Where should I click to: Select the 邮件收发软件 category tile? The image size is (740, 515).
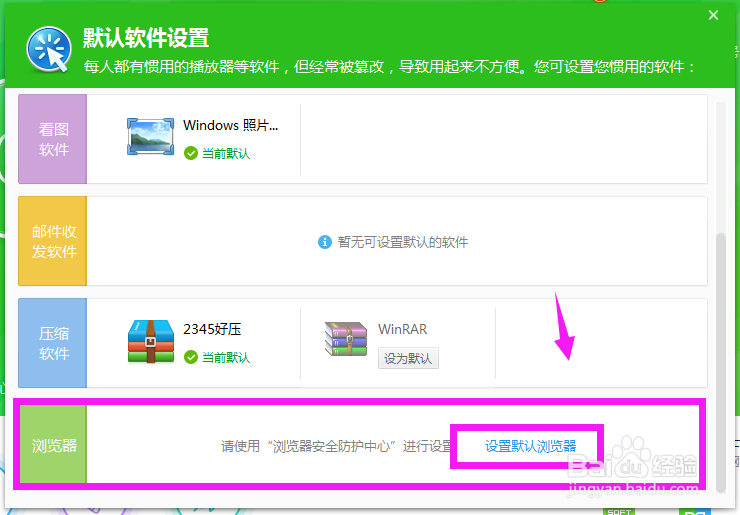[52, 241]
